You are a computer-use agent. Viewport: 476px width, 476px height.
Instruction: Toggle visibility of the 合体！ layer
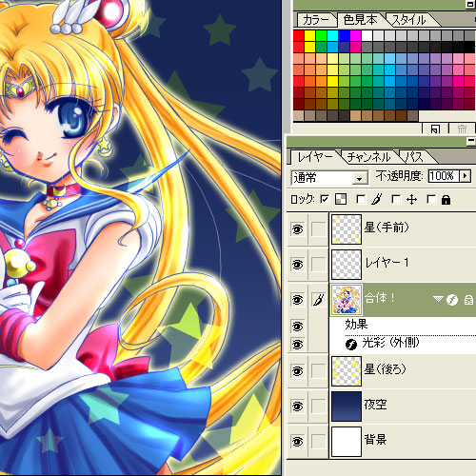coord(297,299)
